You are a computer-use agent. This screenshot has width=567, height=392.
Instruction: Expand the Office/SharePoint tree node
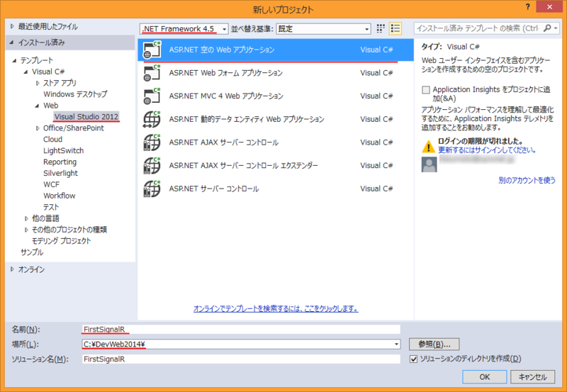tap(38, 128)
